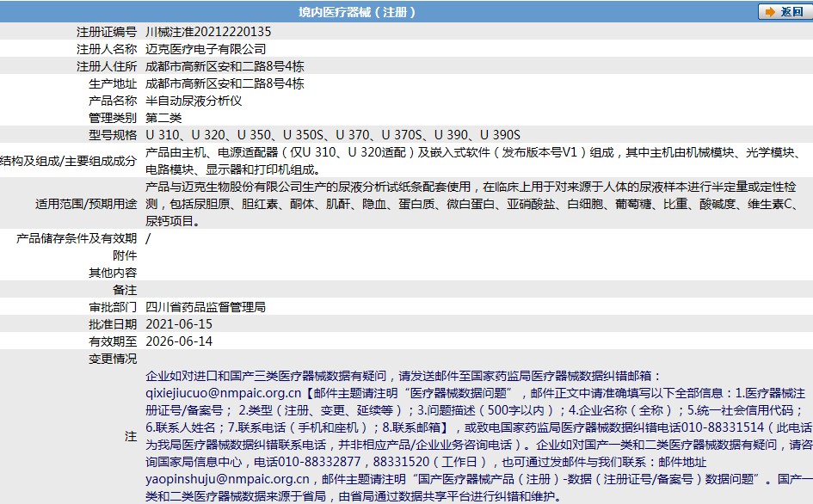The width and height of the screenshot is (813, 504).
Task: Click phone number 010-88331514 in the note
Action: coord(723,427)
